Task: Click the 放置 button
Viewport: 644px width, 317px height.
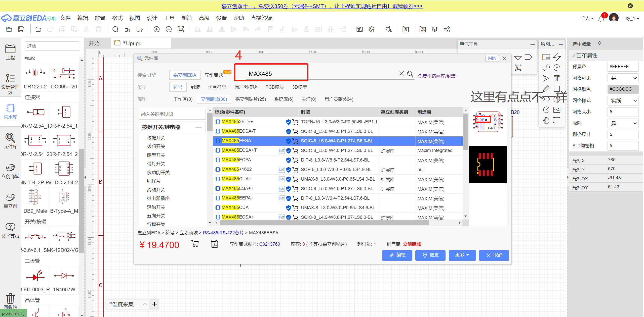Action: tap(430, 255)
